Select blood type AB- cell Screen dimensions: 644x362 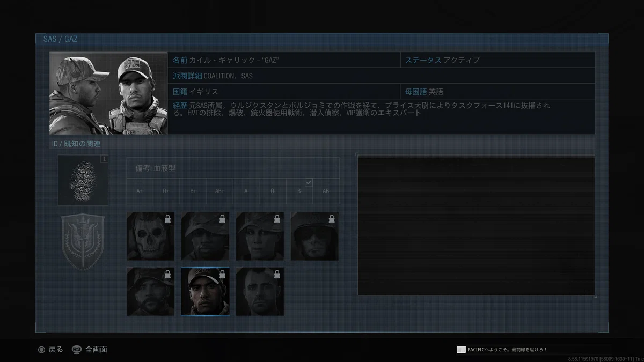tap(326, 191)
